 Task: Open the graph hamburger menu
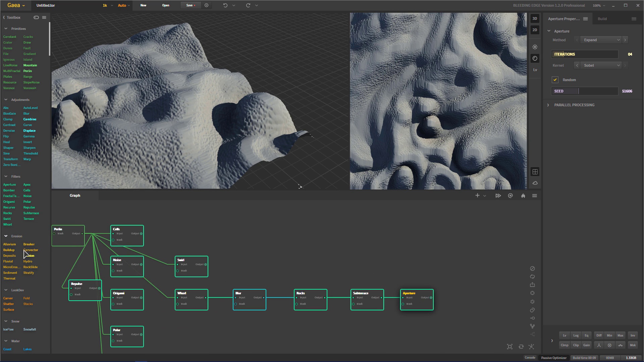(x=535, y=196)
